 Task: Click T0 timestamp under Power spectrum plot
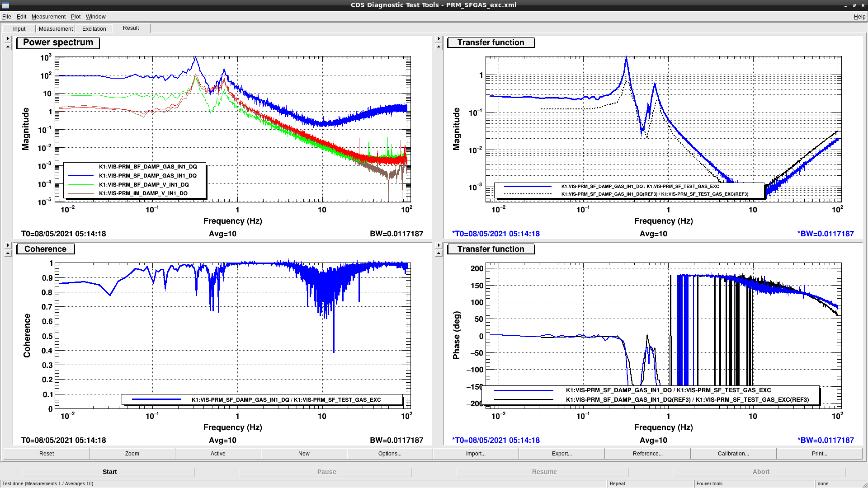click(63, 234)
